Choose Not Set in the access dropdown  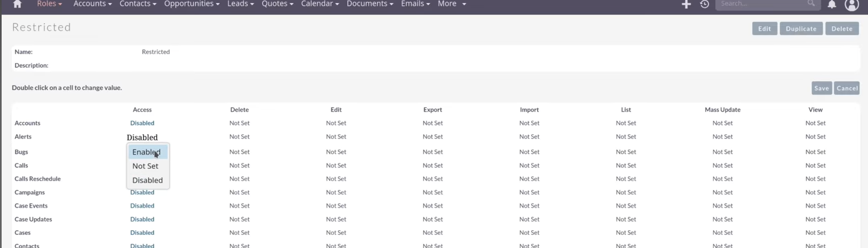pyautogui.click(x=148, y=166)
